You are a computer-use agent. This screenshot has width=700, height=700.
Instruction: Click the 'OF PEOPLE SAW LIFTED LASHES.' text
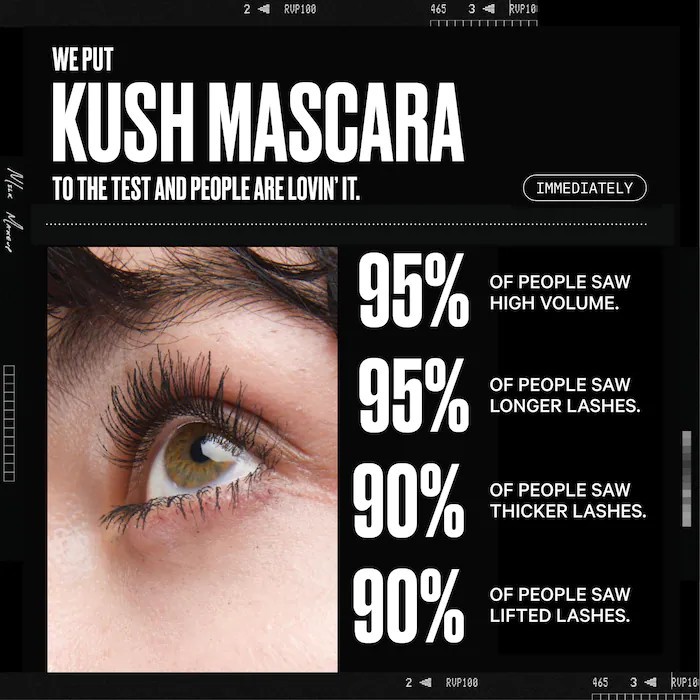tap(560, 605)
